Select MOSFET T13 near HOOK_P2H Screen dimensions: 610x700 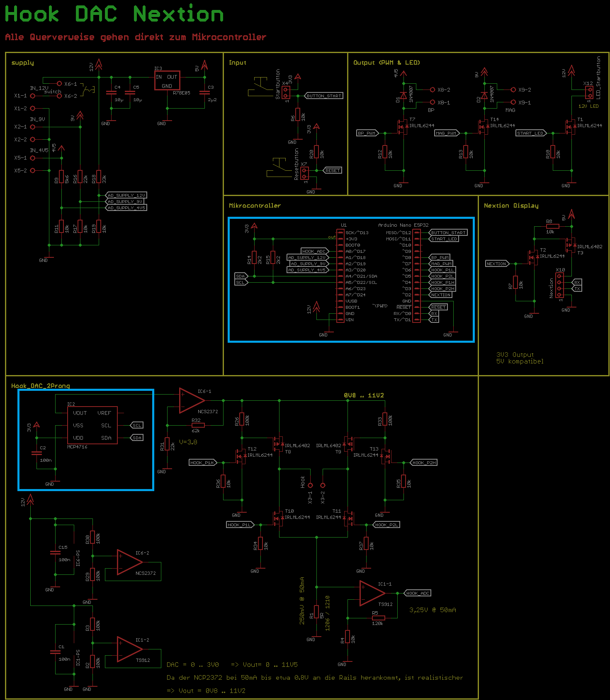(386, 456)
